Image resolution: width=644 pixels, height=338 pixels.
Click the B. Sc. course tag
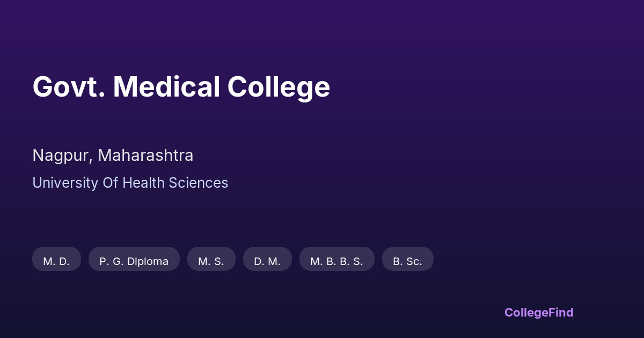tap(407, 259)
